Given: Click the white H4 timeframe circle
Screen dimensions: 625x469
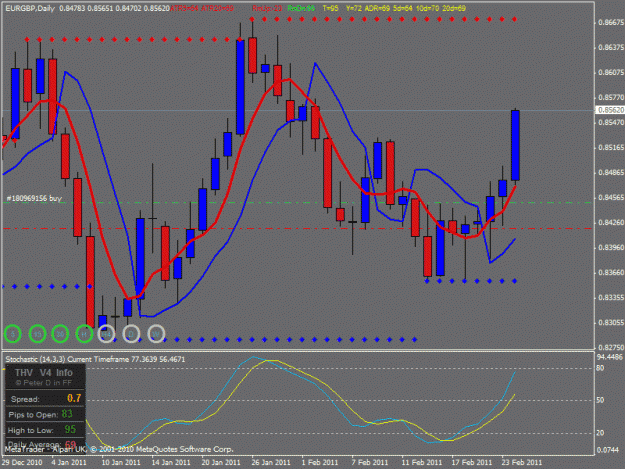Looking at the screenshot, I should click(x=106, y=334).
